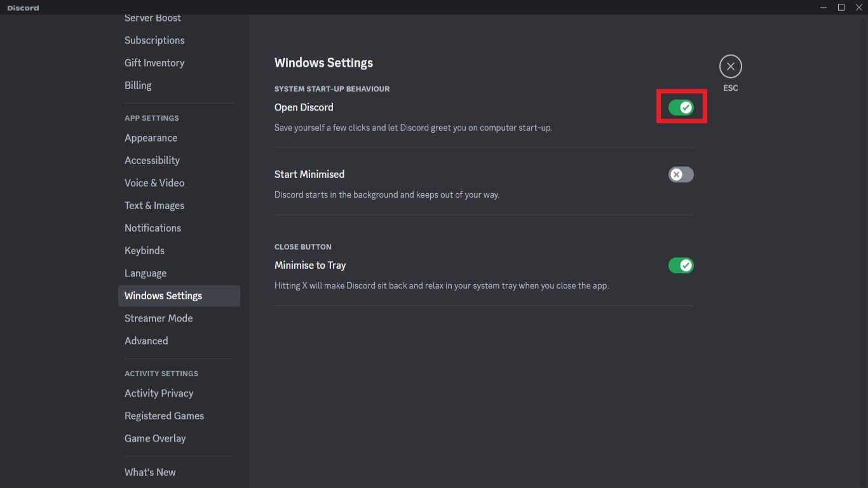
Task: Switch to Streamer Mode settings
Action: (x=158, y=318)
